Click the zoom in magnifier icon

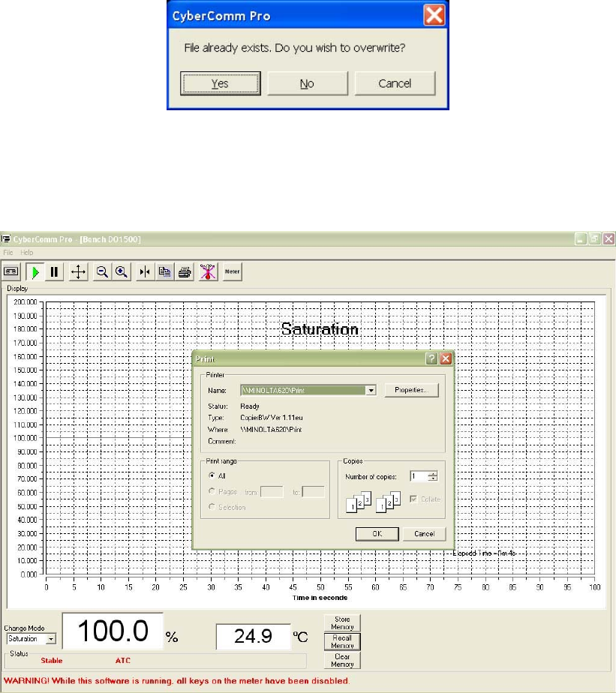[x=122, y=271]
